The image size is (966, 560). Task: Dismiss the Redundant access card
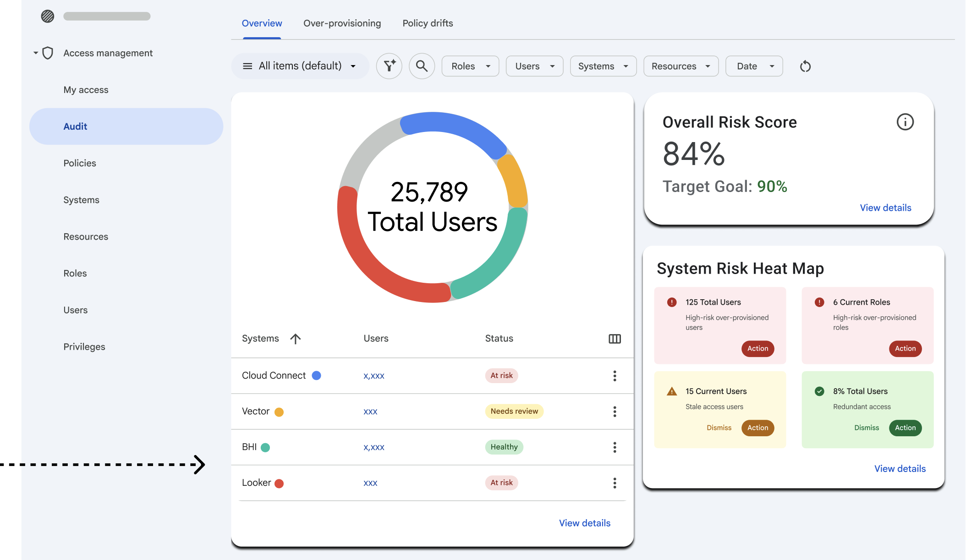coord(867,428)
